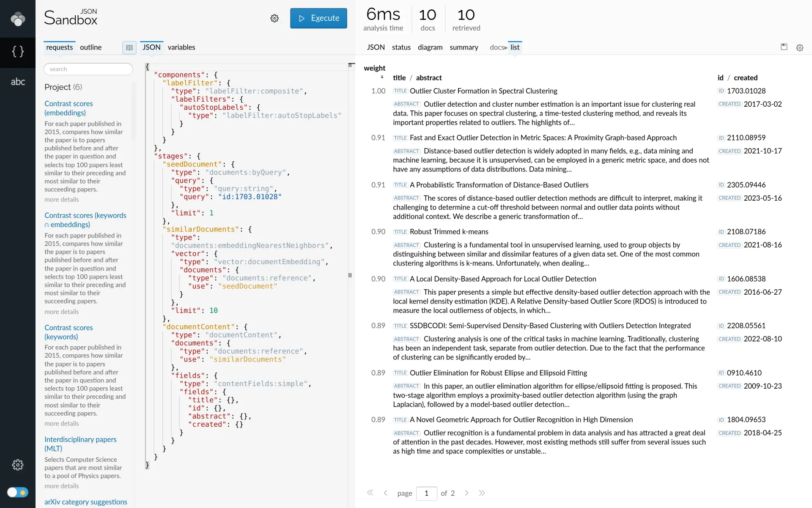Click the JSON editor scrollbar thumb

coord(350,275)
